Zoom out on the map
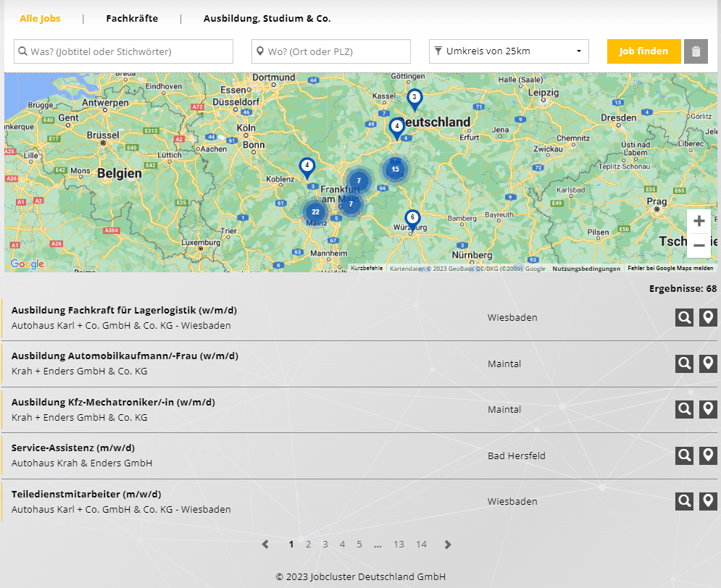This screenshot has width=721, height=588. (x=699, y=246)
